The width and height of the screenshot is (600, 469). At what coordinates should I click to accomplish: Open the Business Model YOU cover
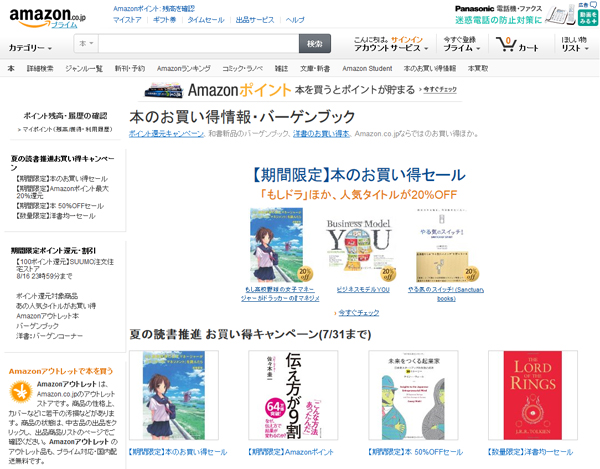tap(359, 250)
